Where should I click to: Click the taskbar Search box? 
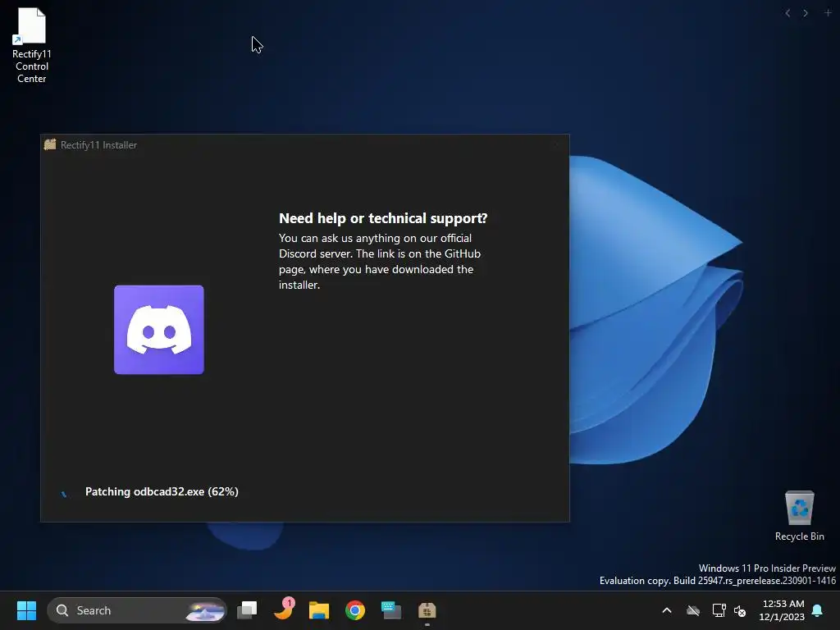click(137, 610)
